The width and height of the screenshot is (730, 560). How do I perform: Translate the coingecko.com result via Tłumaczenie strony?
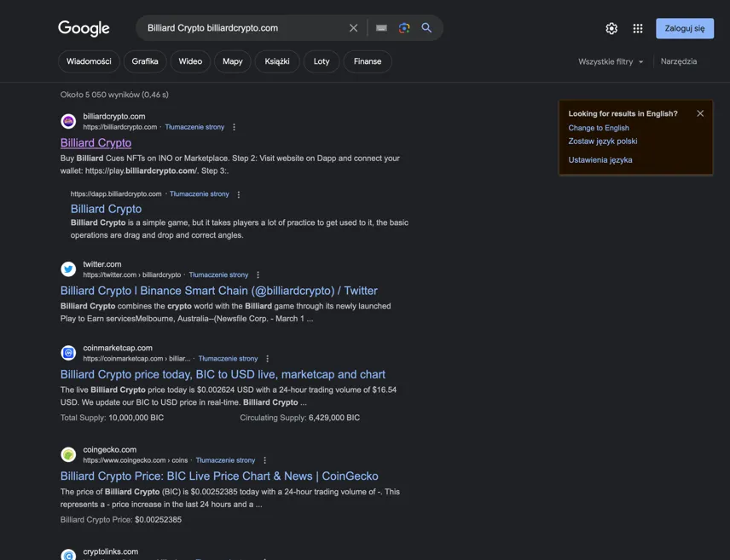[225, 460]
